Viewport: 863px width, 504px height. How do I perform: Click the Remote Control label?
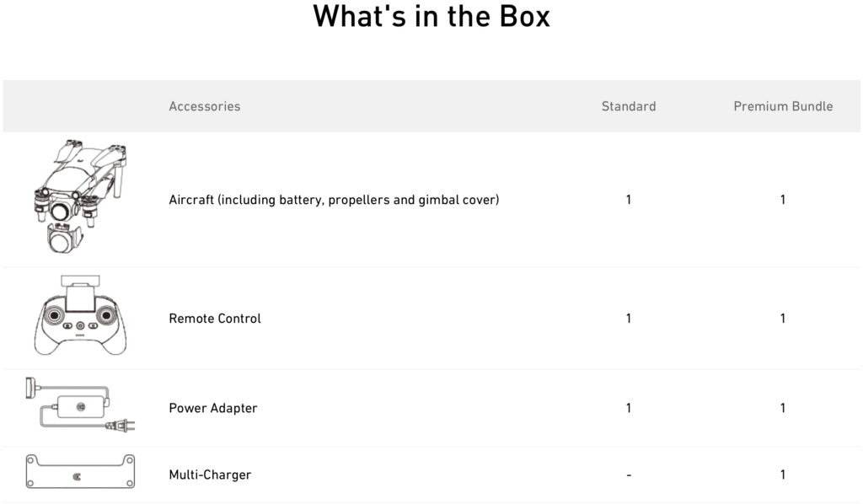[215, 319]
